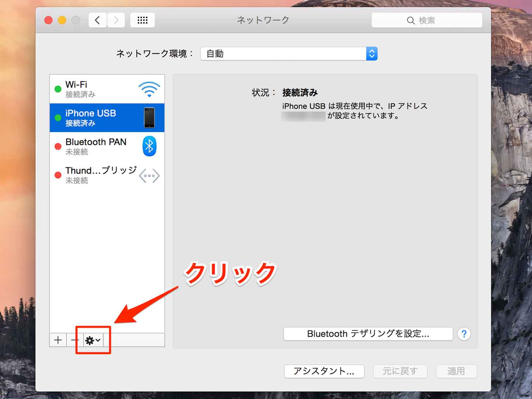Click the 状況 label
This screenshot has height=399, width=532.
pyautogui.click(x=263, y=93)
